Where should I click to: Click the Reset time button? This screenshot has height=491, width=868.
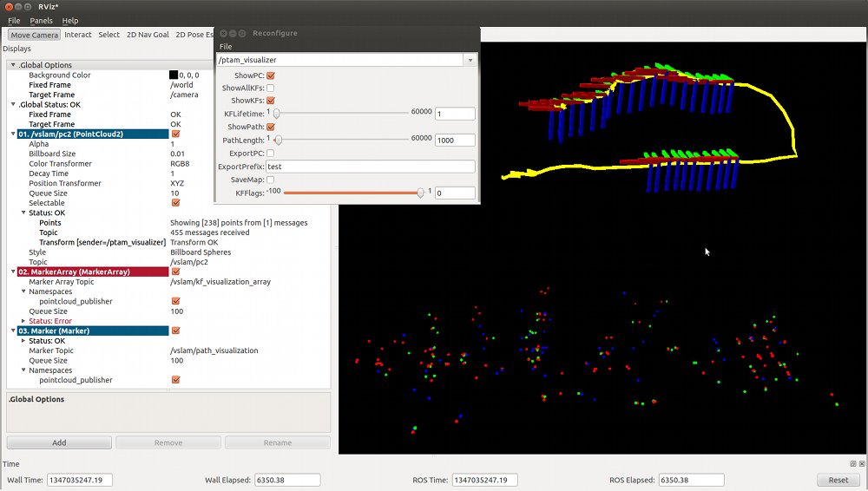click(x=838, y=480)
